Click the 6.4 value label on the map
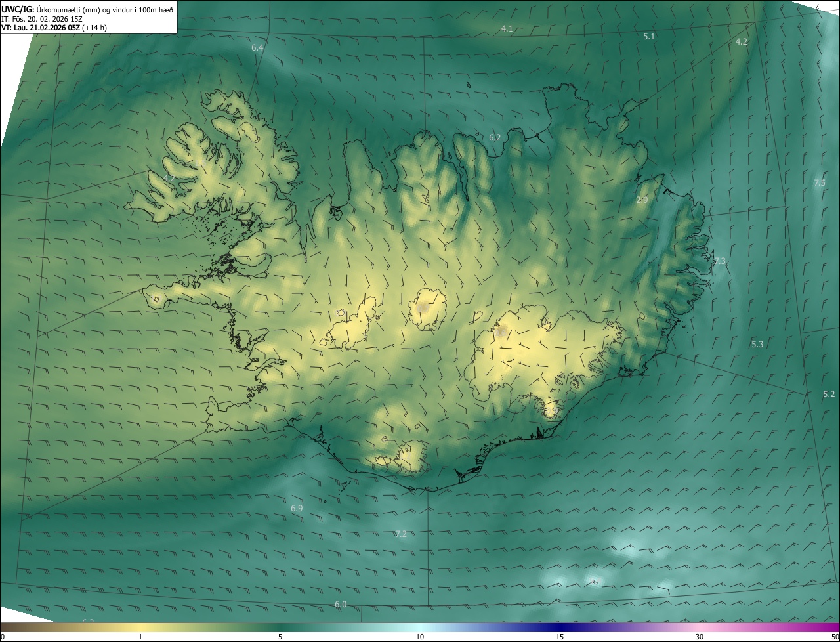 coord(257,48)
